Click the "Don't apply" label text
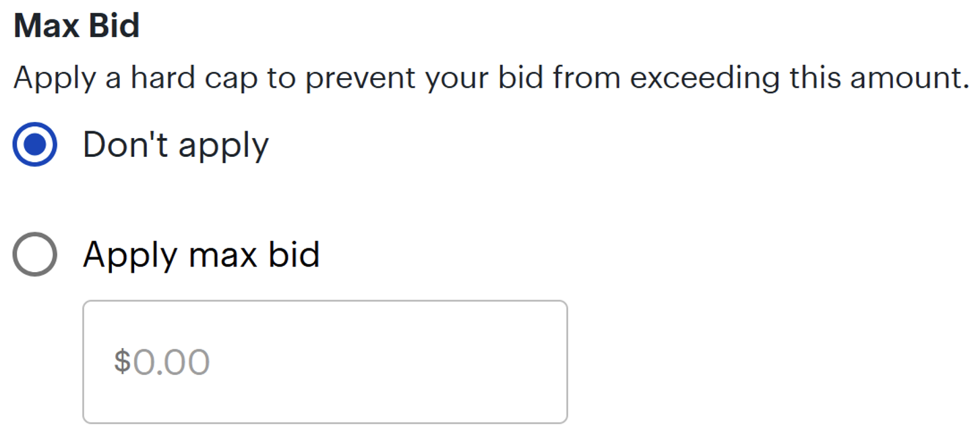Screen dimensions: 980x435 [175, 145]
